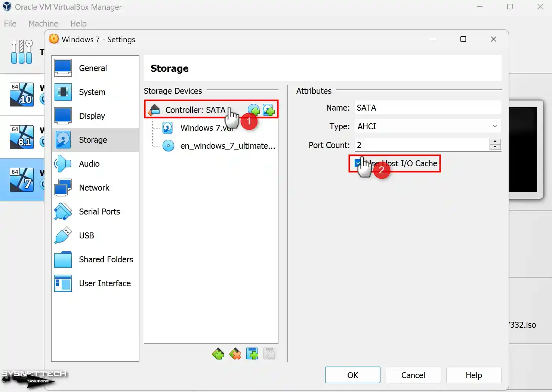
Task: Open the System settings category
Action: (x=95, y=92)
